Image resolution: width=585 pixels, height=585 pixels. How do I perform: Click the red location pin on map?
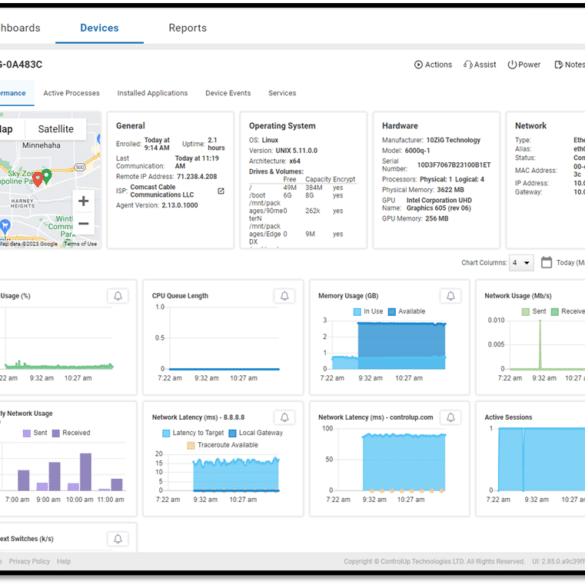(x=38, y=179)
